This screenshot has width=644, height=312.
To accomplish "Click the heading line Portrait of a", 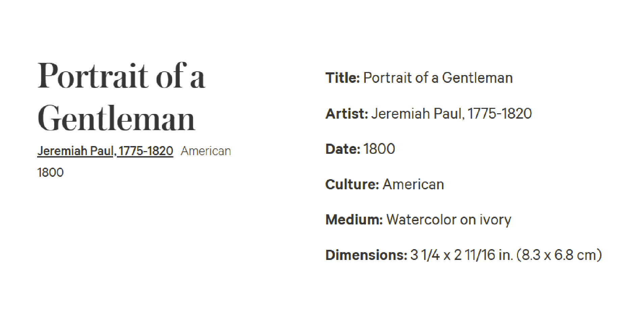I will [x=121, y=76].
